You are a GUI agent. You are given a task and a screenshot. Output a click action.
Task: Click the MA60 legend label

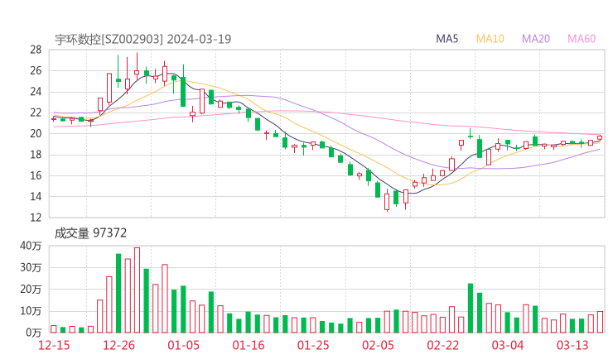click(x=582, y=39)
